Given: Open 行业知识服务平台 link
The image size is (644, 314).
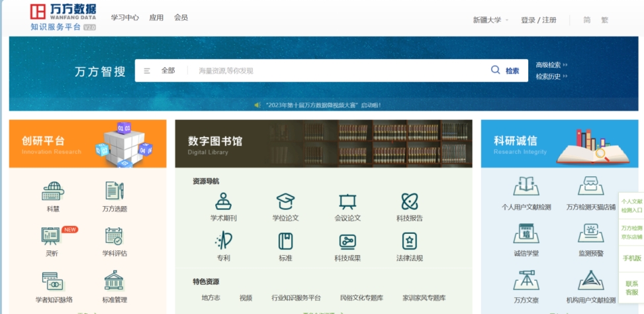Looking at the screenshot, I should (x=296, y=298).
